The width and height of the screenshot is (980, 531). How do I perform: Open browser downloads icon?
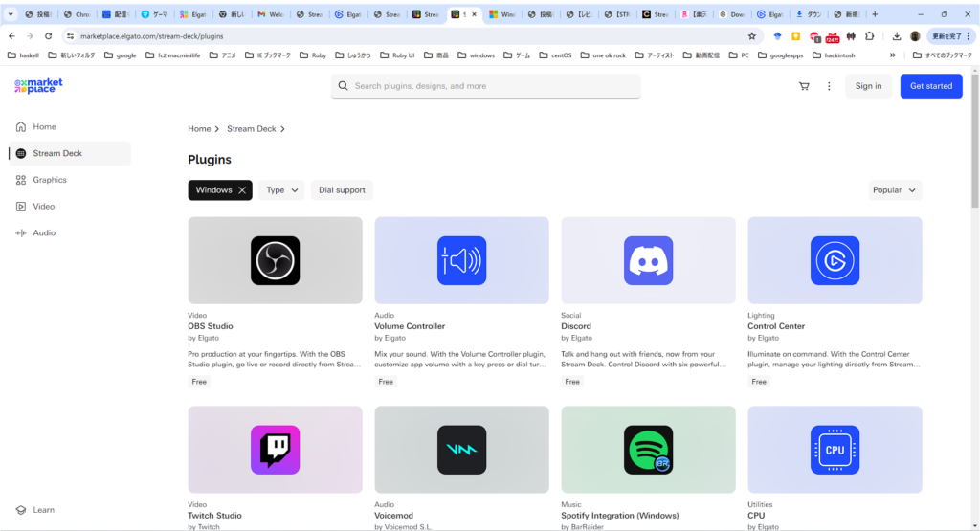[x=896, y=36]
